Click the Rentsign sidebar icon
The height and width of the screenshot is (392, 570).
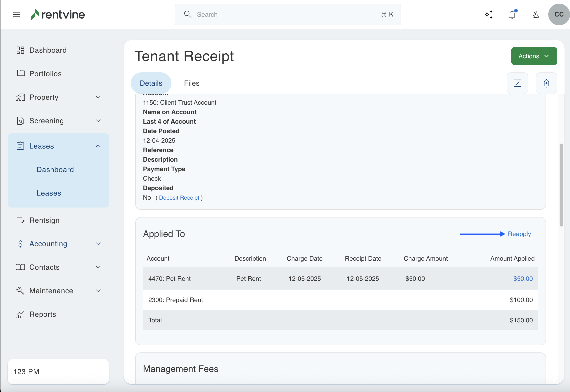(20, 220)
